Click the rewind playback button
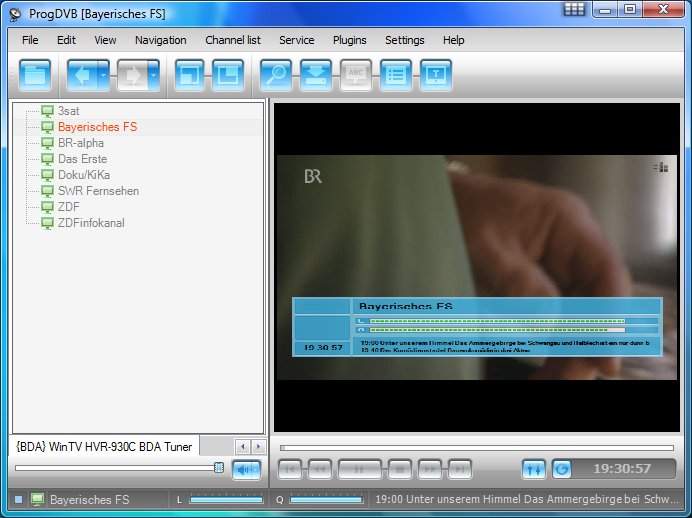 (x=320, y=469)
